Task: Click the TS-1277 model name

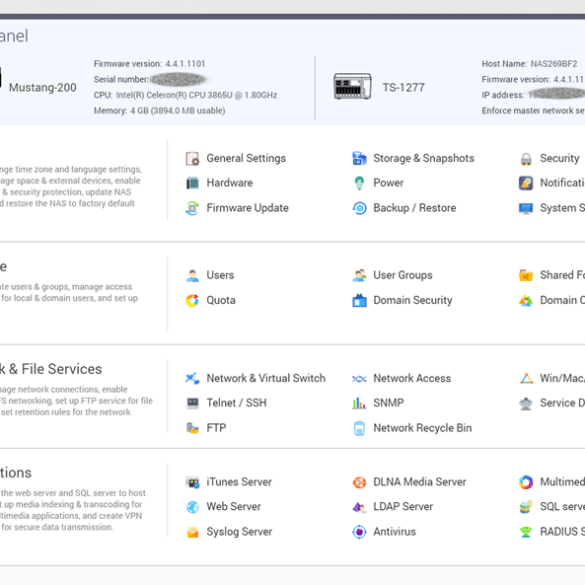Action: [404, 88]
